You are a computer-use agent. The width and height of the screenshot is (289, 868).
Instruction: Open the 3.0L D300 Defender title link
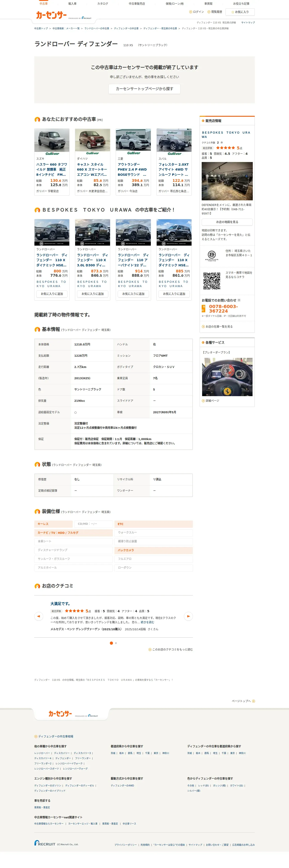coord(93,260)
